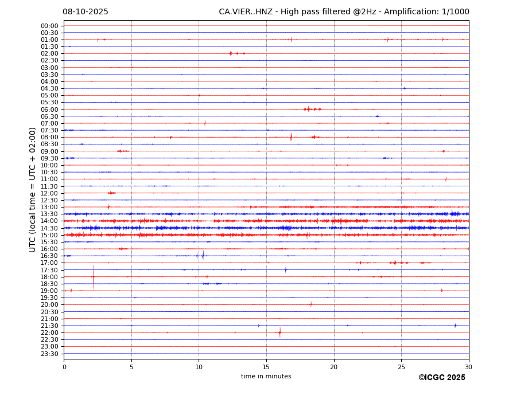The image size is (532, 399).
Task: Select the 00:00 row label
Action: pos(49,26)
